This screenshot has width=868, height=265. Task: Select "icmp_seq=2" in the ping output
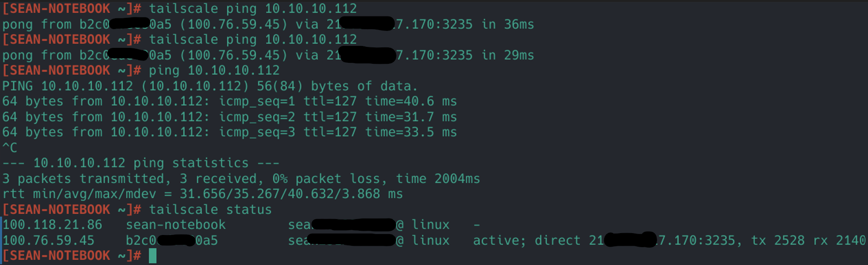click(257, 117)
